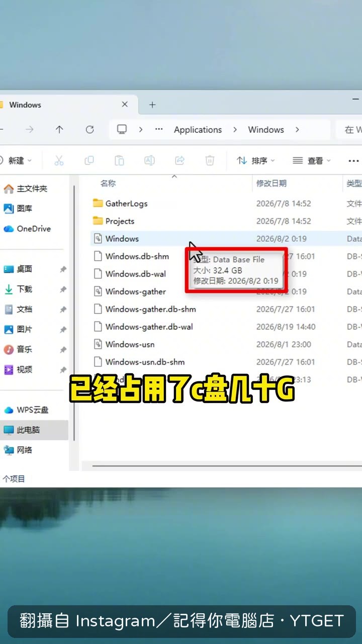Click the Share icon in toolbar
The width and height of the screenshot is (362, 644).
(x=179, y=160)
